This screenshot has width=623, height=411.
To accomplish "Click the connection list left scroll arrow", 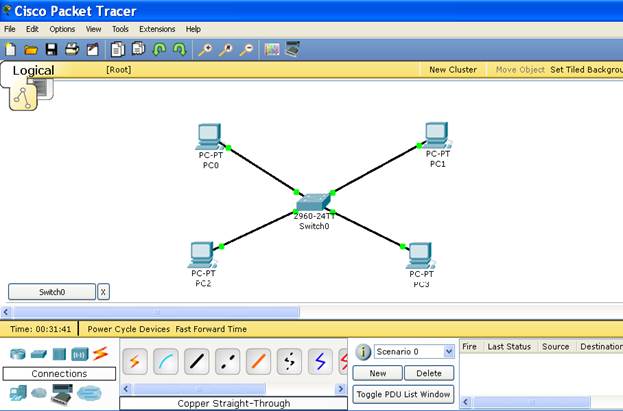I will [x=126, y=389].
